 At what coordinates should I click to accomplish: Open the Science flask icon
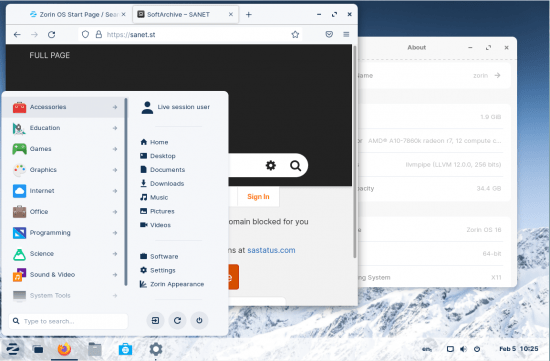pyautogui.click(x=19, y=254)
